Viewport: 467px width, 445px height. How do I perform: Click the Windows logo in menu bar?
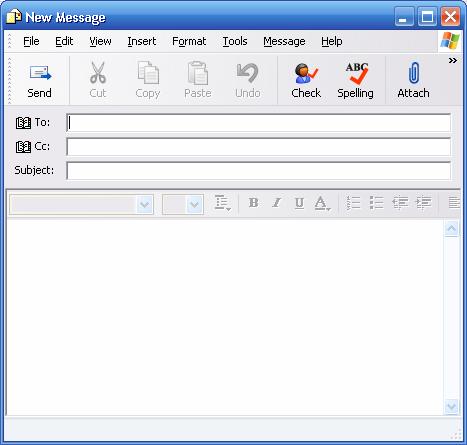[450, 41]
